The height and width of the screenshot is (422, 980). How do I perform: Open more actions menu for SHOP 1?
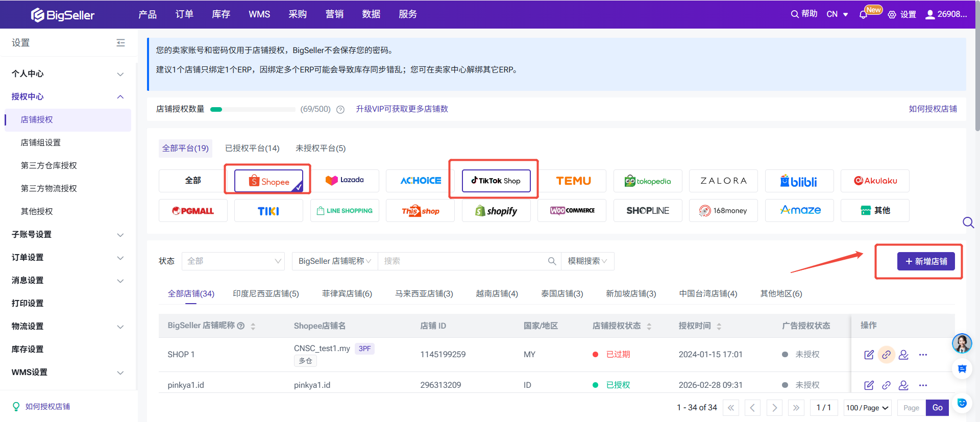coord(923,355)
